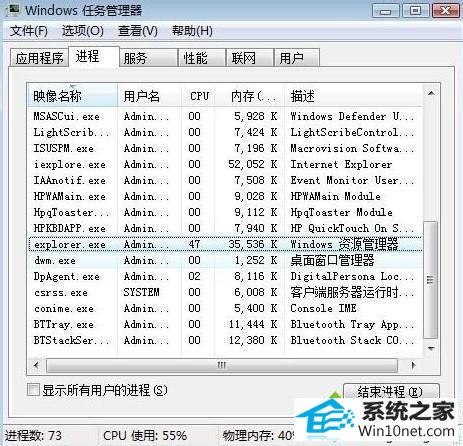Open the 帮助(H) menu
The image size is (463, 446).
click(x=192, y=31)
